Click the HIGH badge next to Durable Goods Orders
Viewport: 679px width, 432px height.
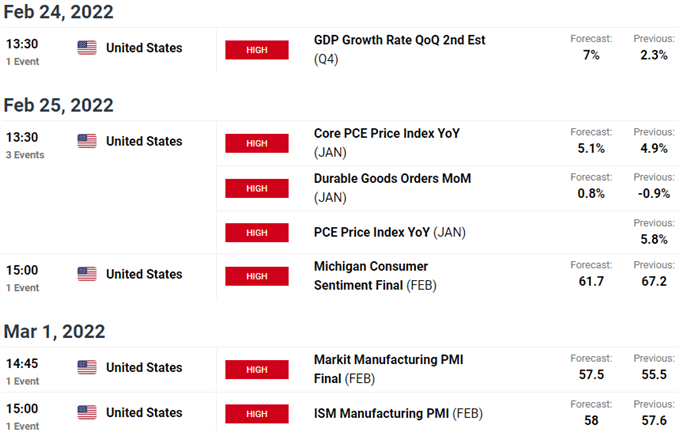point(257,188)
